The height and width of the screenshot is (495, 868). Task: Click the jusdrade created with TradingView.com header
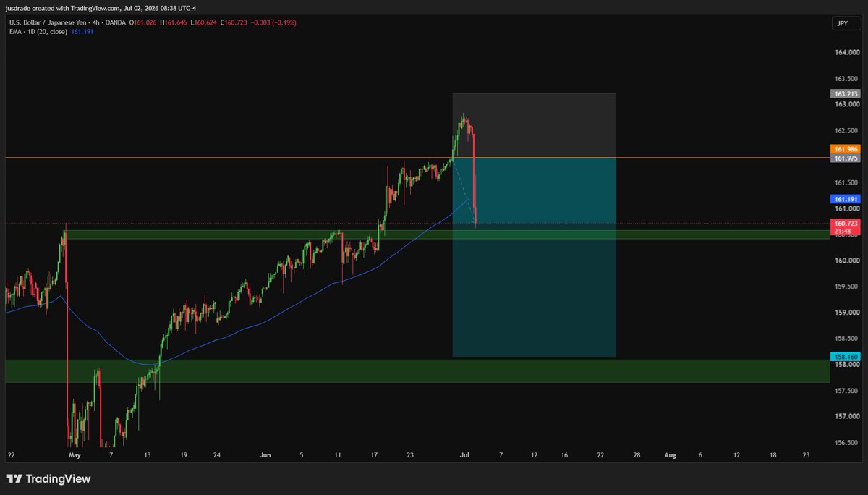tap(100, 8)
